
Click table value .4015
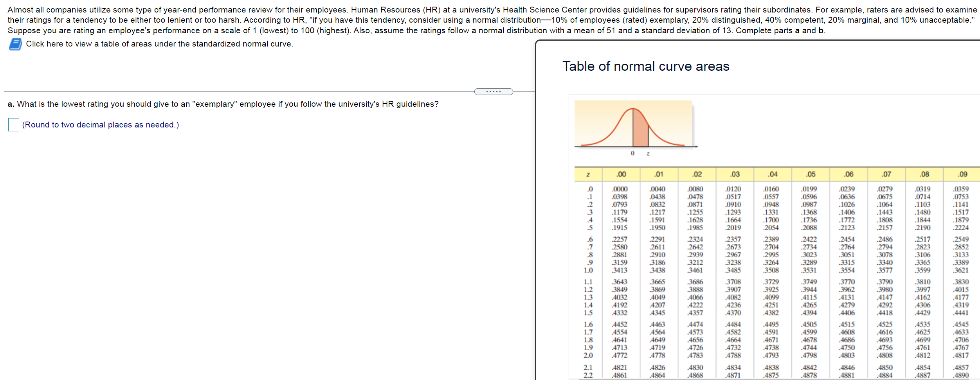[961, 290]
